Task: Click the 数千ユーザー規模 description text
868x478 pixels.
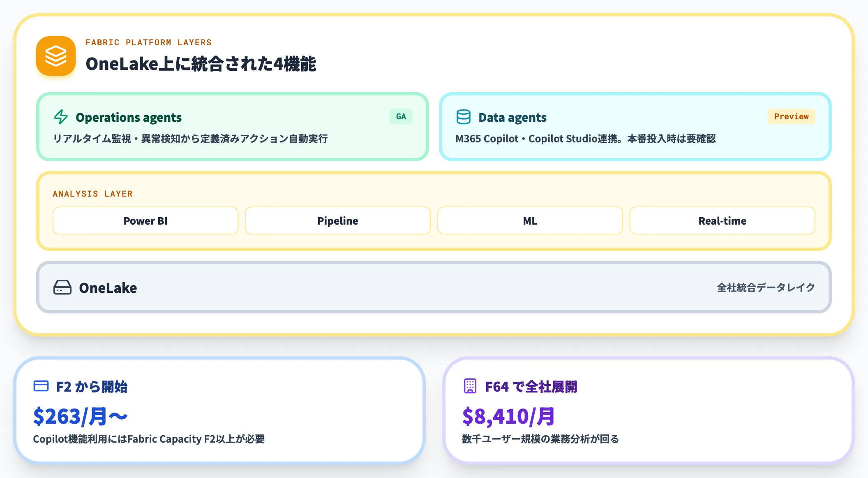Action: [x=540, y=439]
